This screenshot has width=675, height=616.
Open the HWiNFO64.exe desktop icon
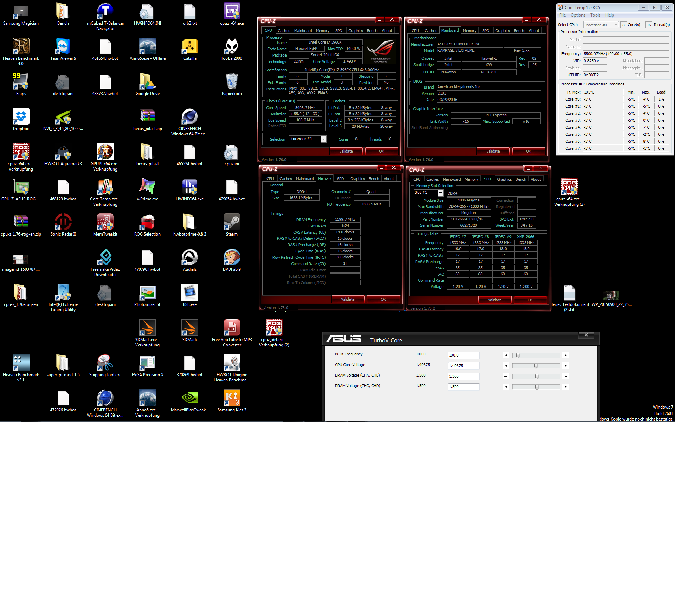tap(189, 190)
